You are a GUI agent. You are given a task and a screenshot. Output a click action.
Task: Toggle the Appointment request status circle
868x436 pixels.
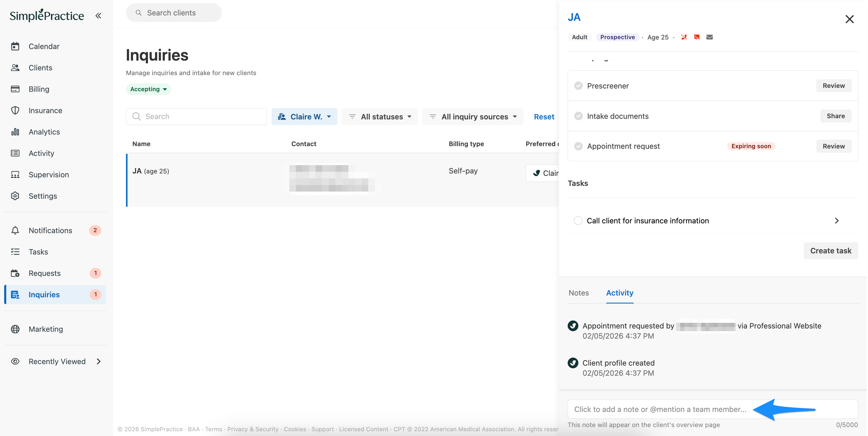point(578,146)
